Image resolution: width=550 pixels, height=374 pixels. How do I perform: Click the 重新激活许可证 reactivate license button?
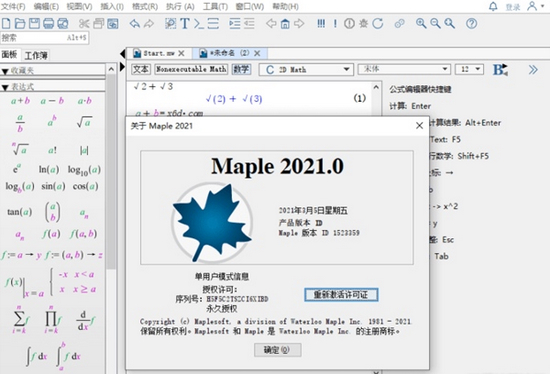pyautogui.click(x=341, y=295)
